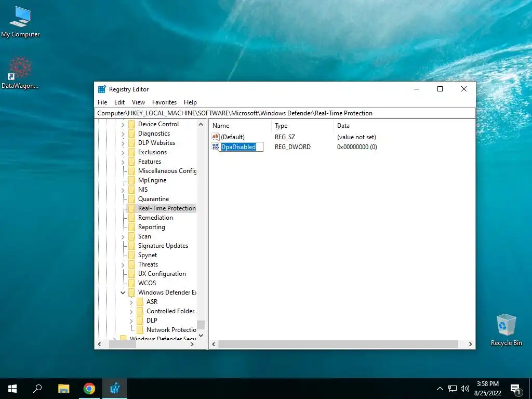Click the DpaDisabled rename edit box
This screenshot has width=532, height=399.
tap(241, 147)
